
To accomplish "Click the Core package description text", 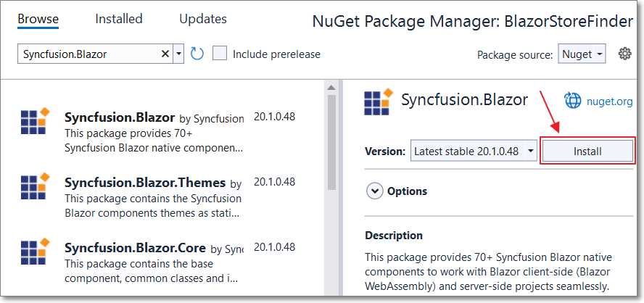I will [151, 271].
